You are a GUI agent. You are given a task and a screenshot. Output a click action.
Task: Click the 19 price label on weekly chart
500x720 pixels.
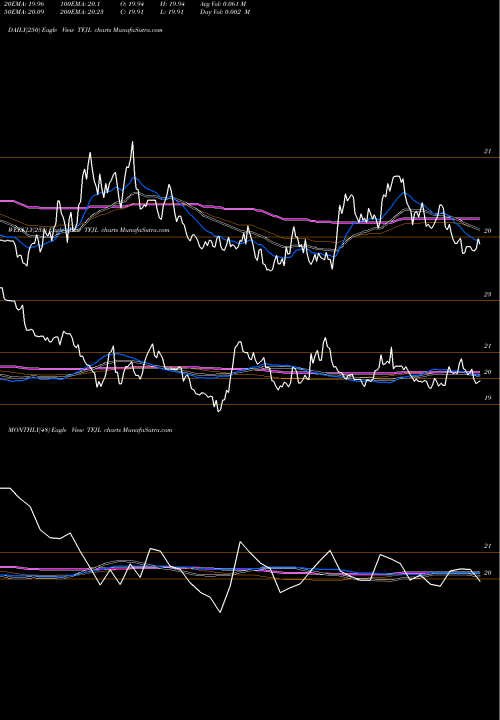[488, 398]
